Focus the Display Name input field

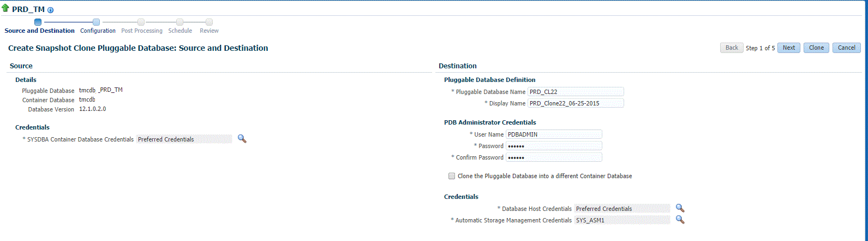point(575,103)
